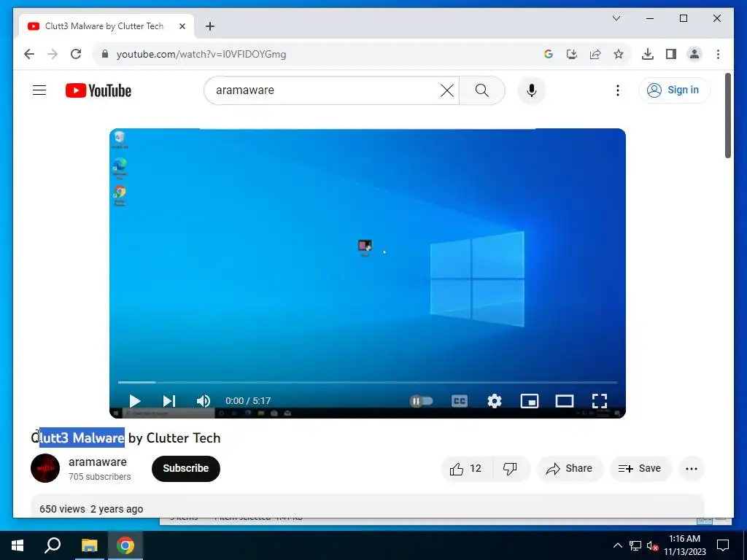Click the site lock icon
The width and height of the screenshot is (747, 560).
click(105, 54)
